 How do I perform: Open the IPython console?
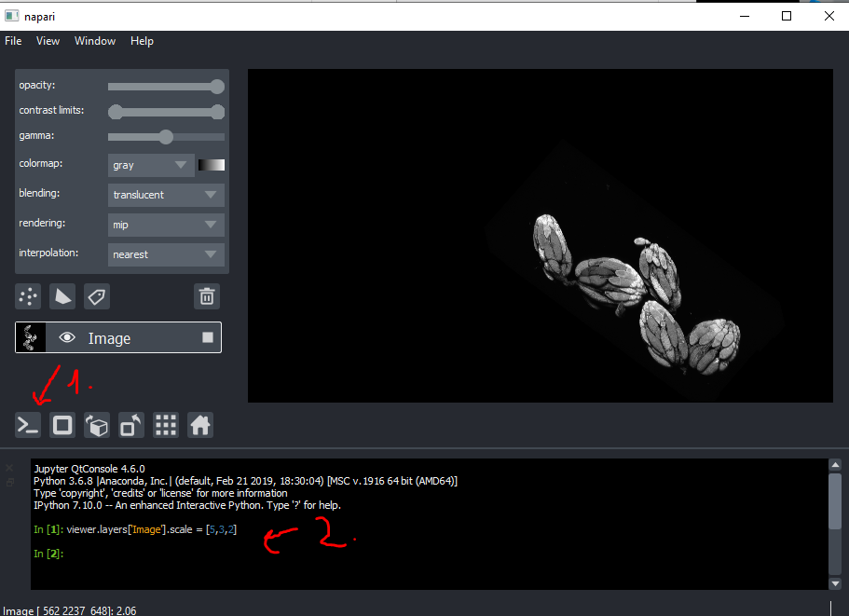pos(27,425)
